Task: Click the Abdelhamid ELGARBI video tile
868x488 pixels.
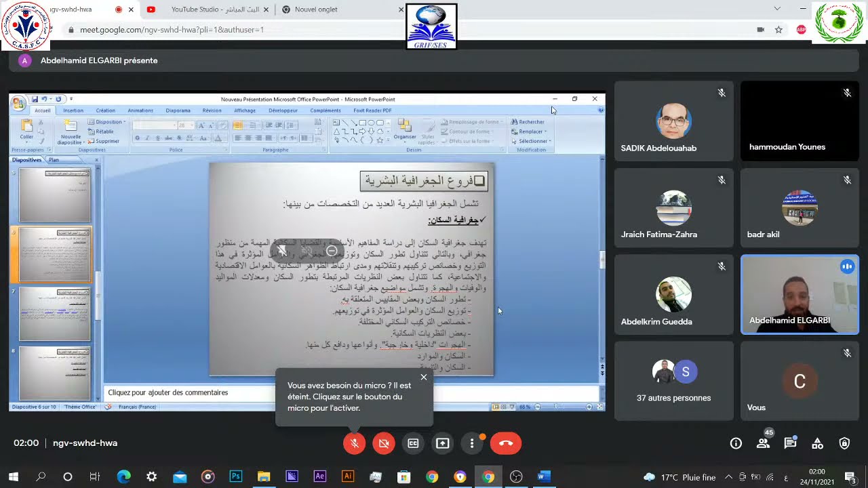Action: pos(800,295)
